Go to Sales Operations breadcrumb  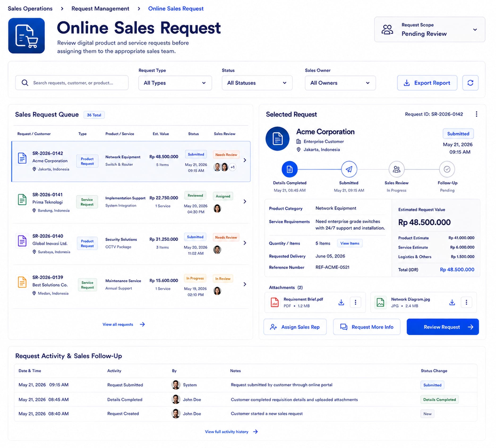(30, 9)
